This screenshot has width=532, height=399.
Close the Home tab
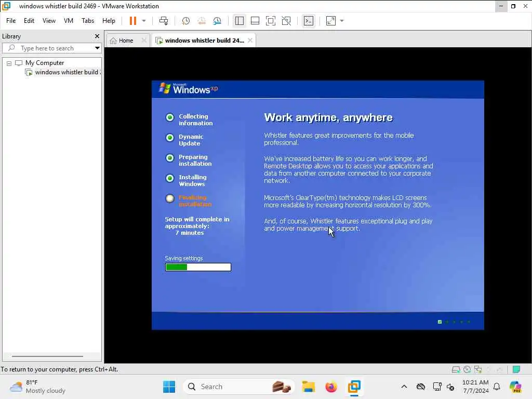144,41
